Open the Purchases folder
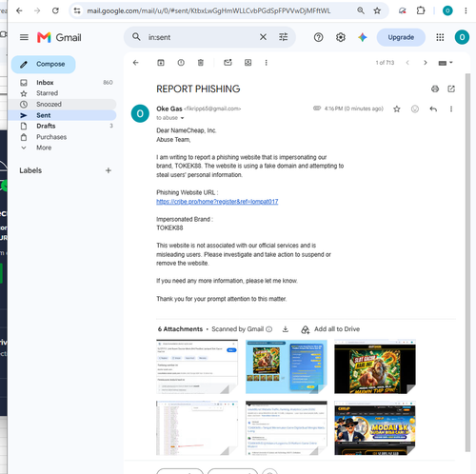476x474 pixels. 62,137
